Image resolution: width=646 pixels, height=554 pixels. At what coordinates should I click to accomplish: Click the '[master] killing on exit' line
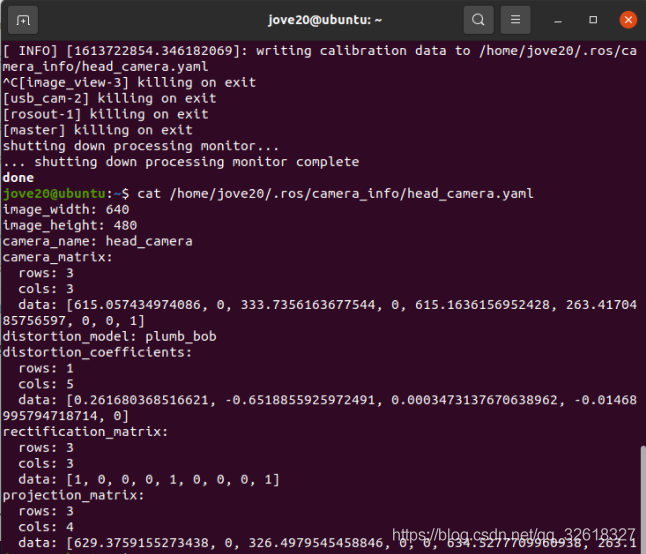tap(98, 130)
